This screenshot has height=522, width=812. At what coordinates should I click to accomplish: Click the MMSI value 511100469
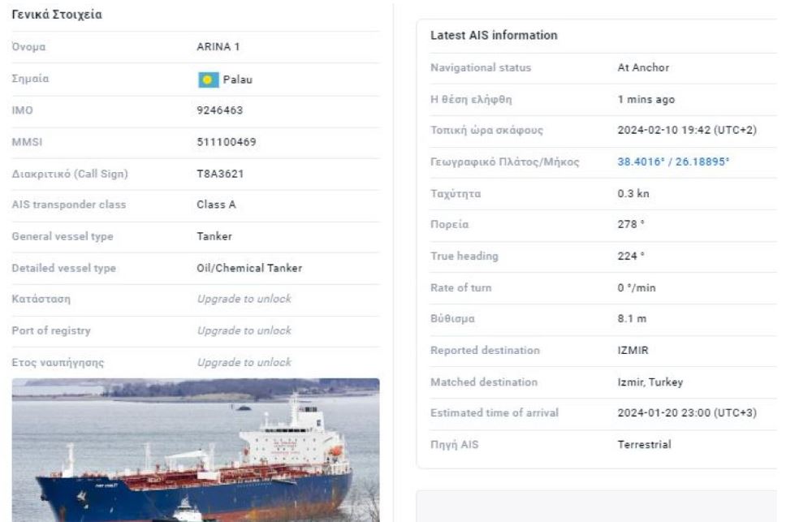tap(227, 142)
